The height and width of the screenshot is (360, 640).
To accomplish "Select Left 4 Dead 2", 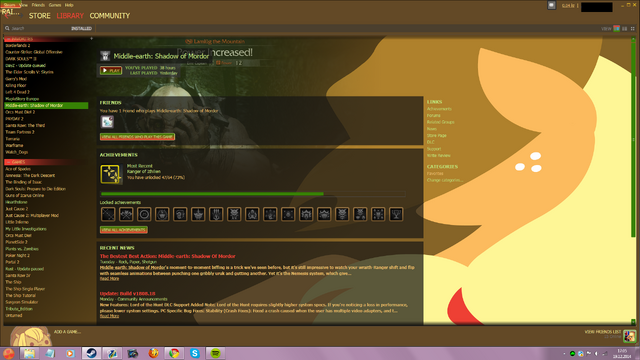I will pos(17,92).
